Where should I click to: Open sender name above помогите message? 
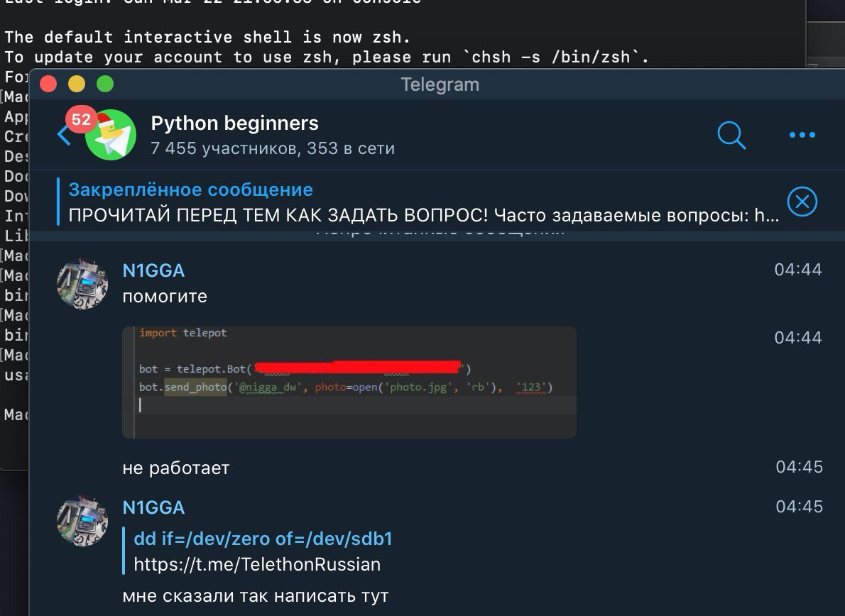point(153,270)
